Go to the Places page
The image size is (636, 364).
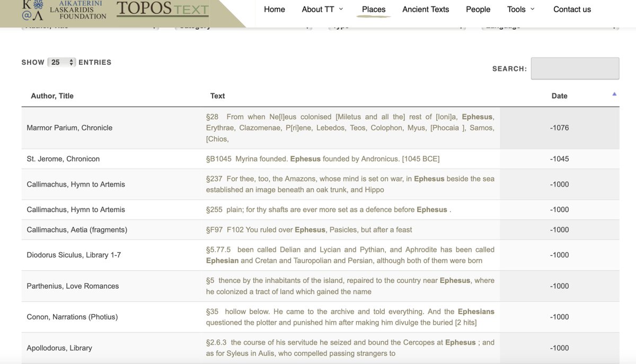pos(374,9)
